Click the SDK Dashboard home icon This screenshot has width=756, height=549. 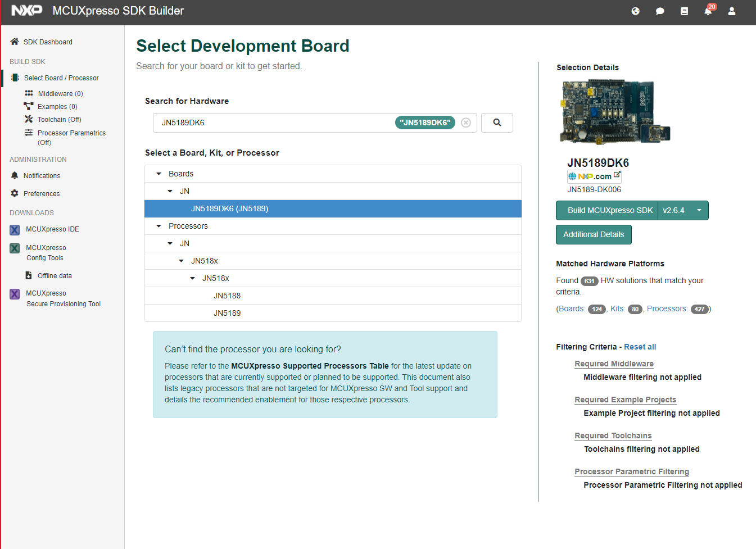[15, 42]
